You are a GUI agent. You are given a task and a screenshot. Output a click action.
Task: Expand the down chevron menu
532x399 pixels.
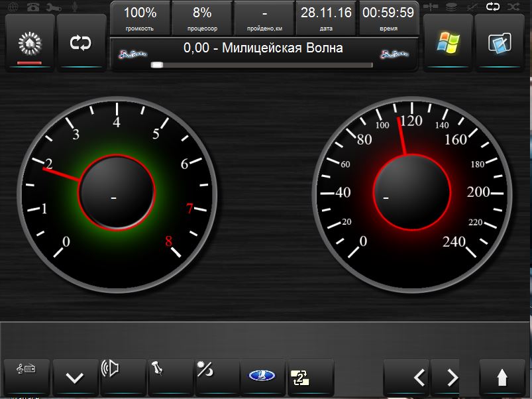click(74, 377)
